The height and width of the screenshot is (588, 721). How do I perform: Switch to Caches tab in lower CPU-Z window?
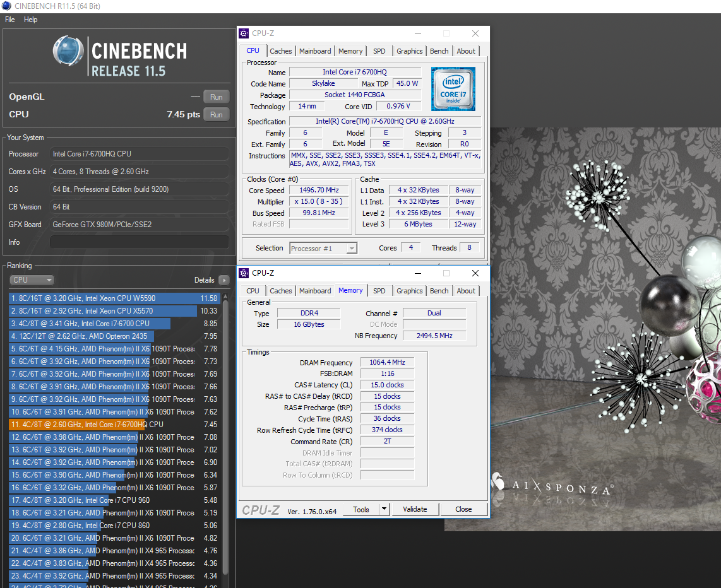pos(280,291)
